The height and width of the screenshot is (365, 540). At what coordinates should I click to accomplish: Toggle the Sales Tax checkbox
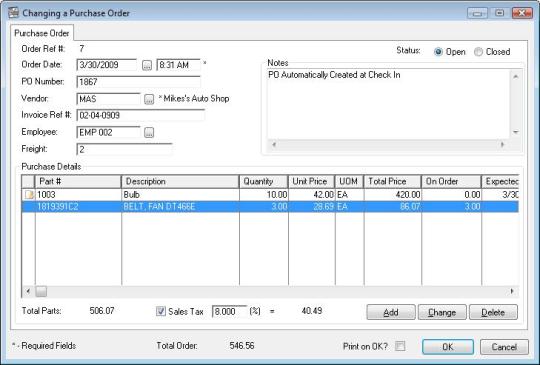click(x=160, y=311)
